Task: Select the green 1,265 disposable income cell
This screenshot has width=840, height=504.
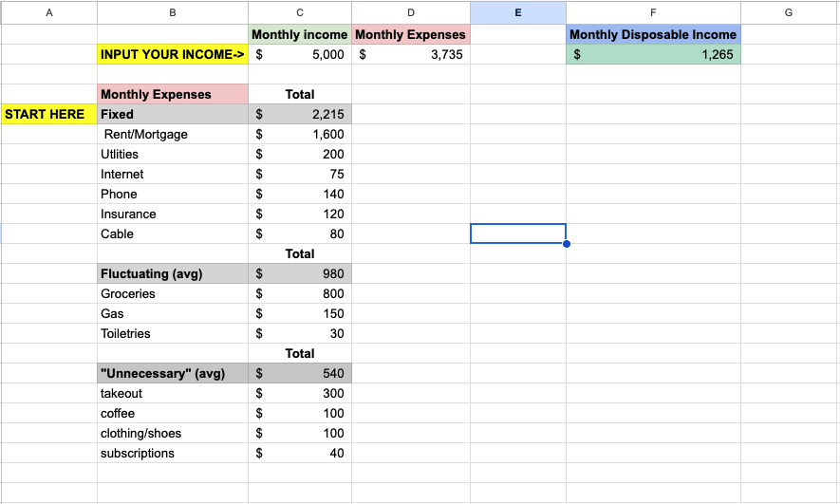Action: pyautogui.click(x=652, y=55)
